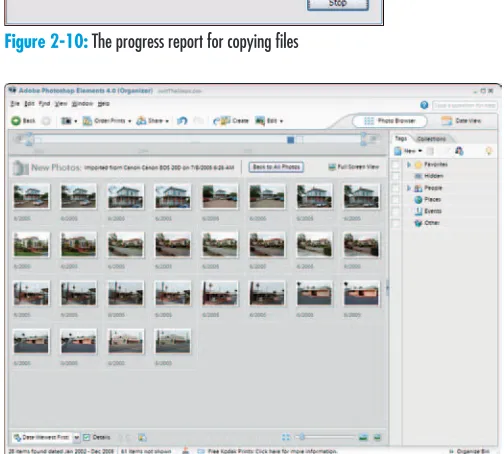Check the find box beside Hidden

coord(396,176)
